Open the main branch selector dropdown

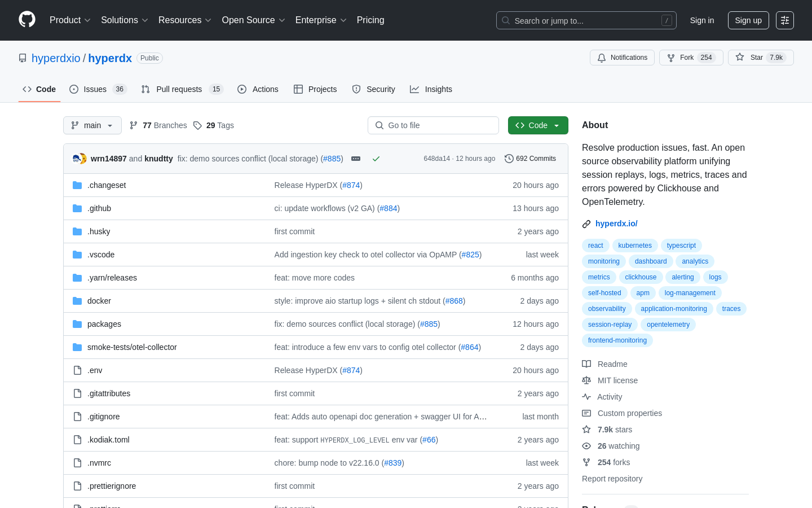92,125
